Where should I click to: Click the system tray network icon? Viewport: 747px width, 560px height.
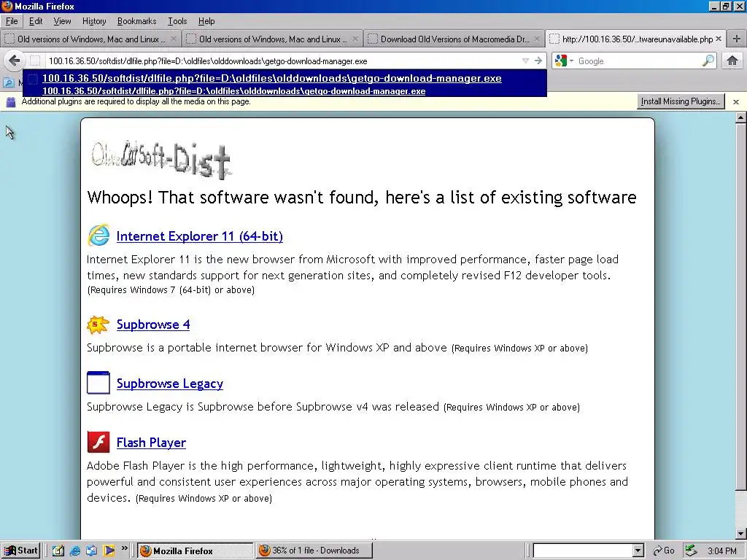tap(692, 551)
